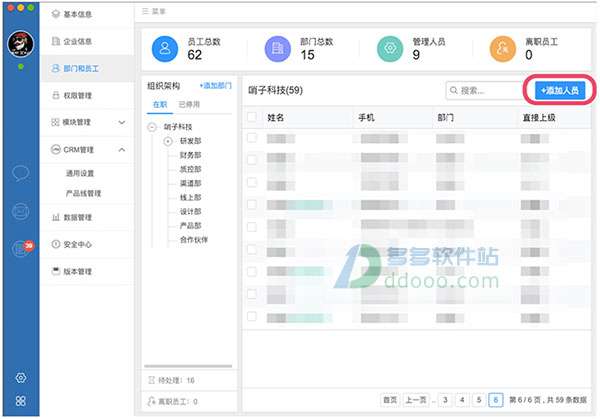Select 财务部 in the organization tree
The image size is (600, 419).
tap(191, 155)
